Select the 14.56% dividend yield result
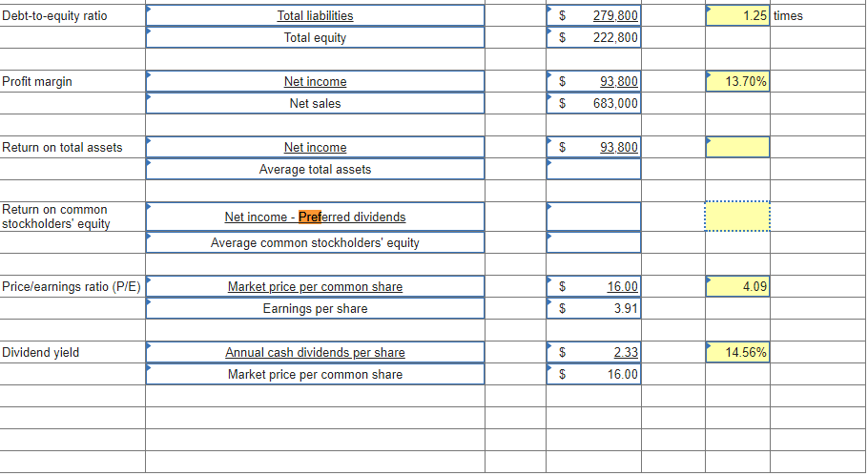Screen dimensions: 868x476 (737, 353)
